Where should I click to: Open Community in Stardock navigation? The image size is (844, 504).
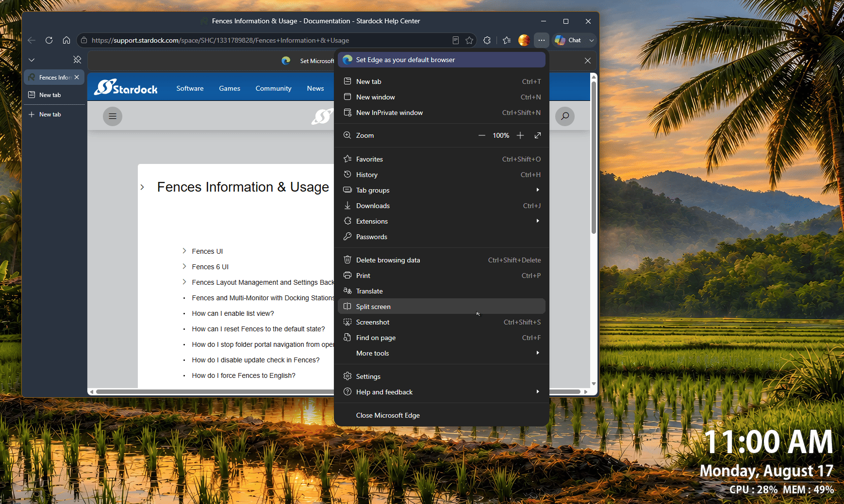pos(273,88)
